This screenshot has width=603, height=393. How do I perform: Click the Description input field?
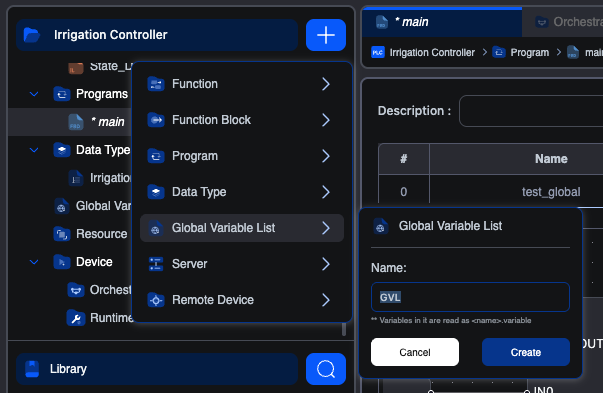pyautogui.click(x=531, y=111)
